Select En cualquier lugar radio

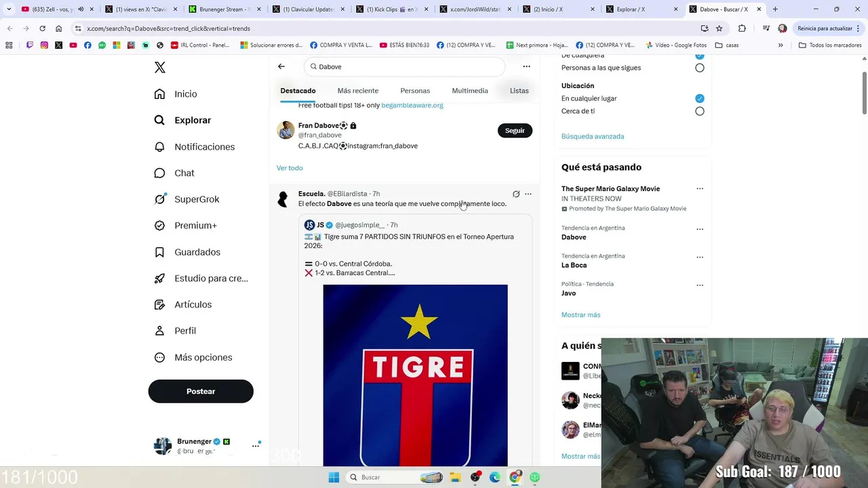pyautogui.click(x=700, y=98)
